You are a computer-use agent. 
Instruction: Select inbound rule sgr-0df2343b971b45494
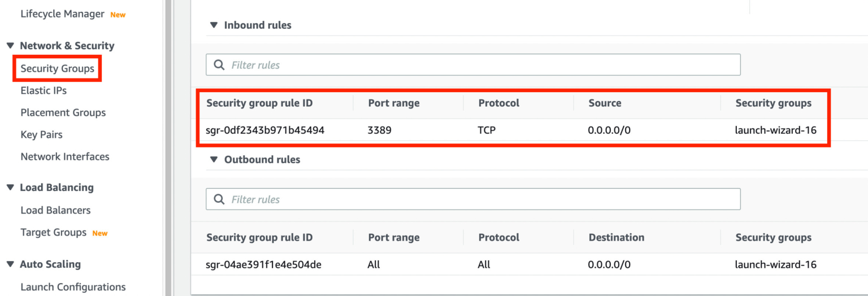pos(265,130)
